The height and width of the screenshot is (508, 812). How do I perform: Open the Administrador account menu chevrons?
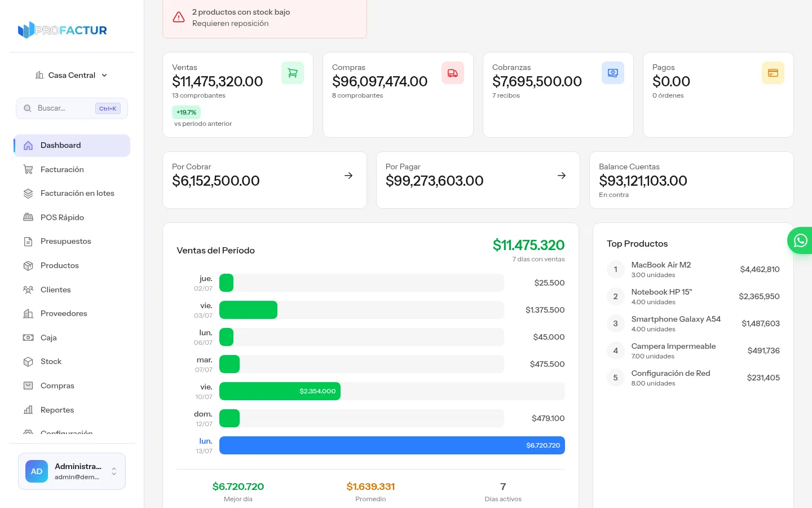pyautogui.click(x=114, y=471)
